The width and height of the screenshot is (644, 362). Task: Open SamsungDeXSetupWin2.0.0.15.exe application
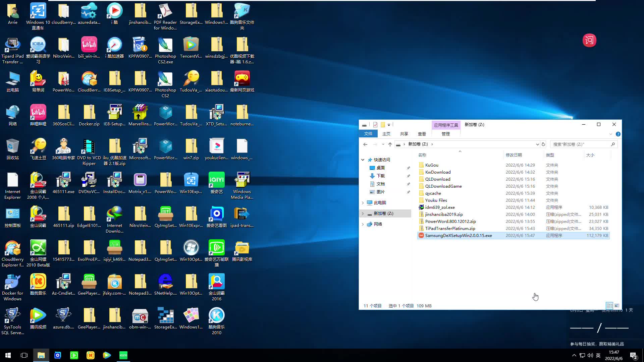[459, 235]
